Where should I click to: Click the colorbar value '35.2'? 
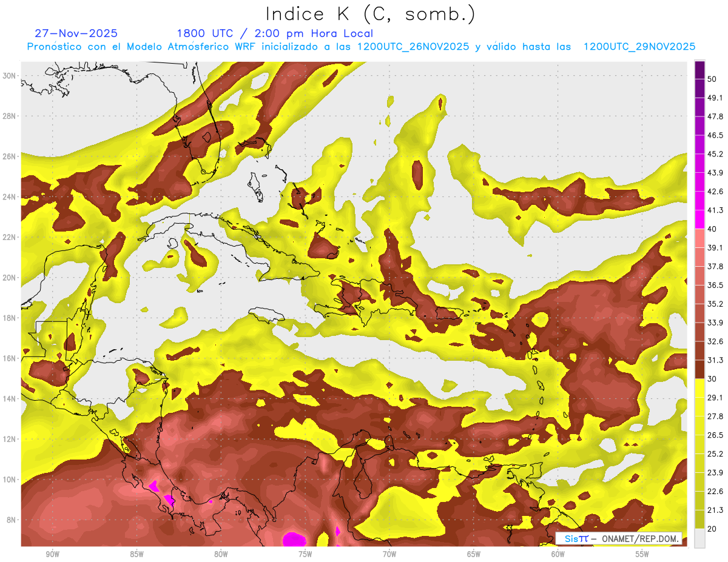coord(715,304)
